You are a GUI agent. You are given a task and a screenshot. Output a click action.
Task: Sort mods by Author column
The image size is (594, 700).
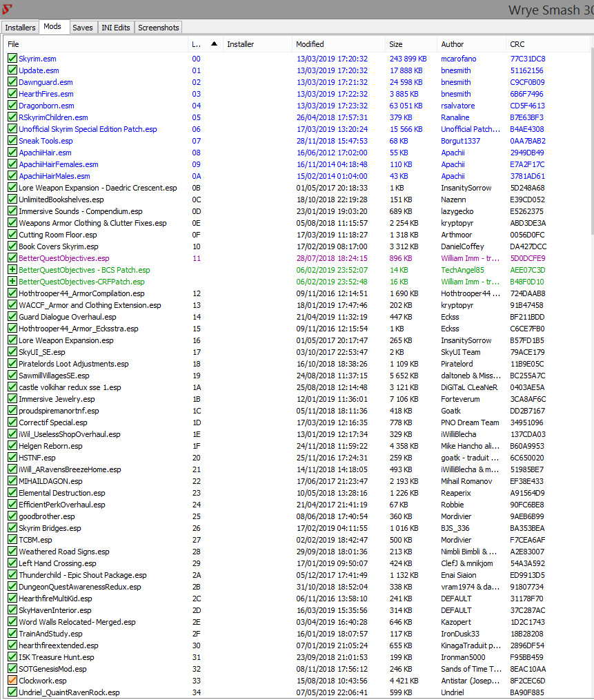tap(471, 44)
